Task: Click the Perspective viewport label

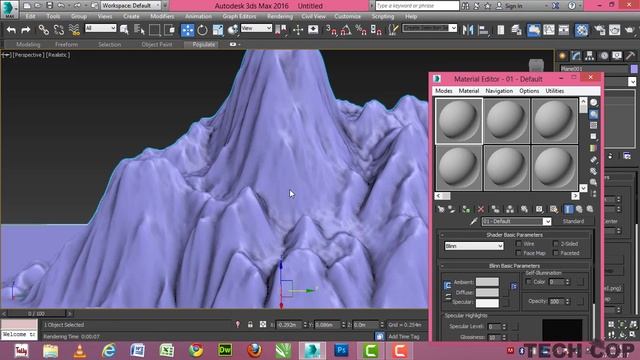Action: click(x=28, y=55)
